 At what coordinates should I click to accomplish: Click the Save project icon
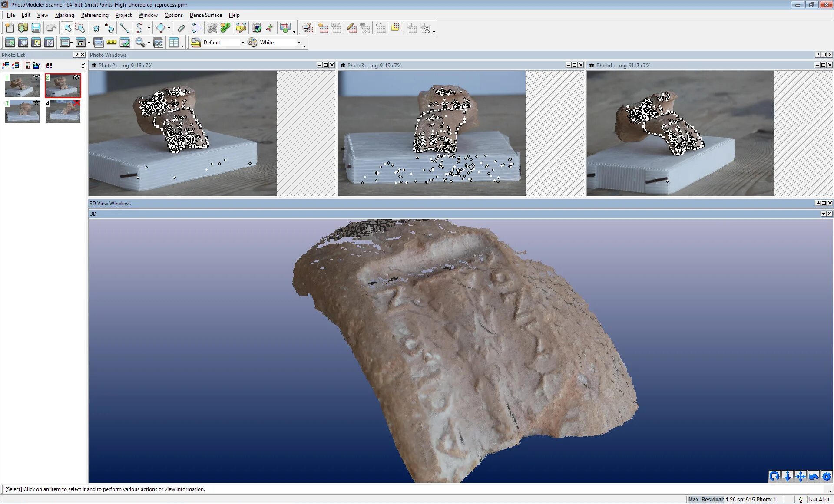coord(36,28)
